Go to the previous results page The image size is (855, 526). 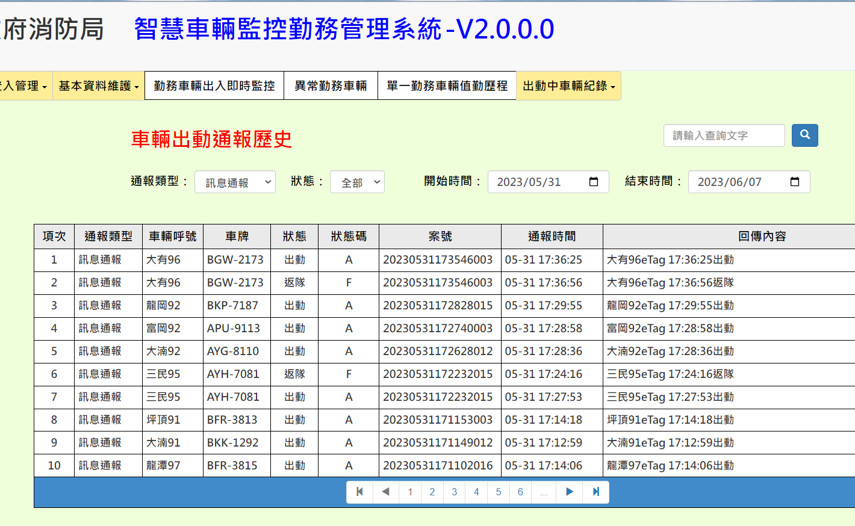385,492
